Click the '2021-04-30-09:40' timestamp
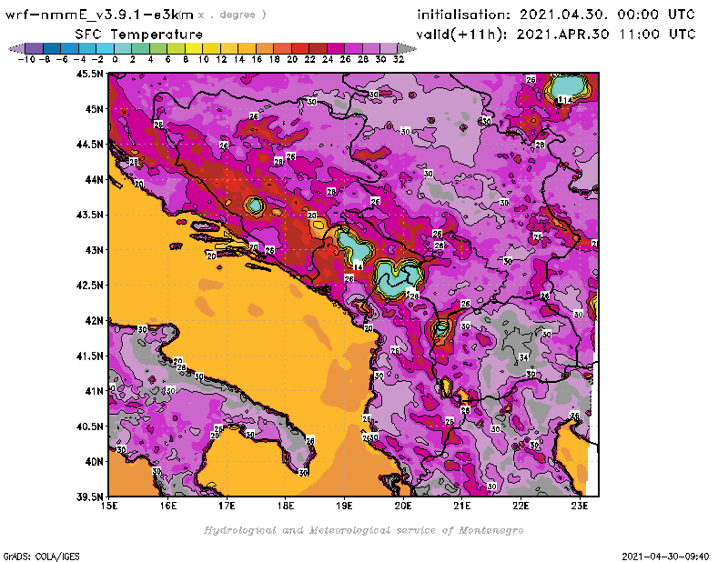The height and width of the screenshot is (562, 728). coord(665,556)
